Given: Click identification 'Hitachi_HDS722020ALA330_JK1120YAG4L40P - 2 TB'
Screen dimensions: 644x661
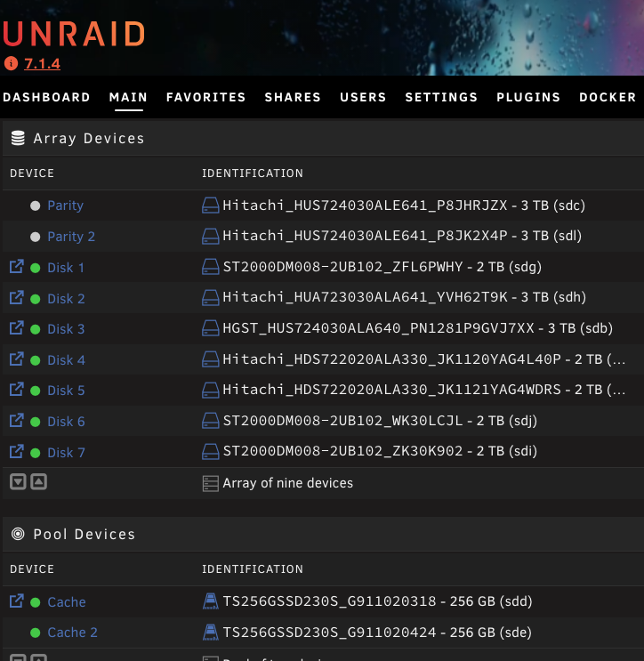Looking at the screenshot, I should [423, 359].
